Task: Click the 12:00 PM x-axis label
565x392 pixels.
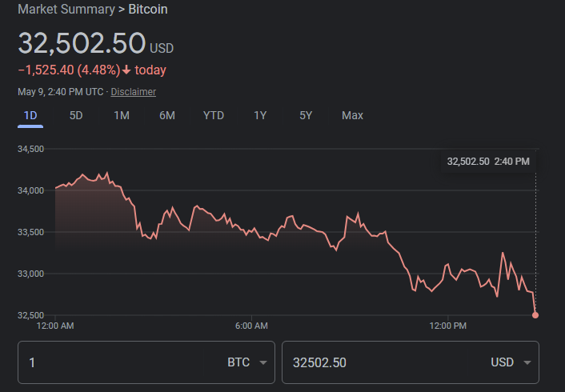Action: (448, 326)
